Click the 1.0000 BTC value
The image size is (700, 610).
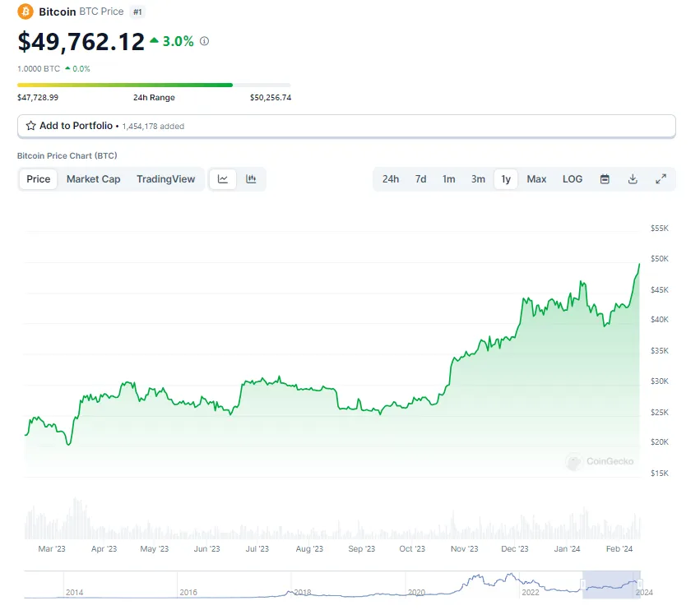pyautogui.click(x=39, y=69)
